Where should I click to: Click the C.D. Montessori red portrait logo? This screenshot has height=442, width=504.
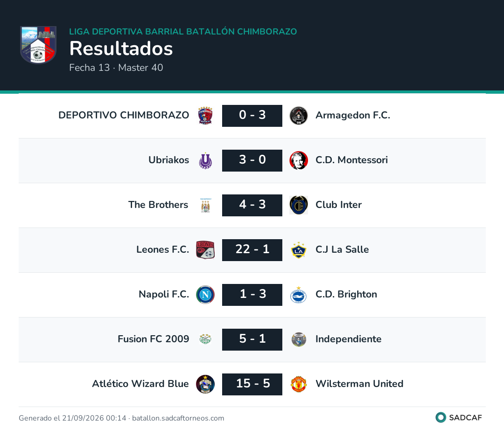pyautogui.click(x=299, y=160)
